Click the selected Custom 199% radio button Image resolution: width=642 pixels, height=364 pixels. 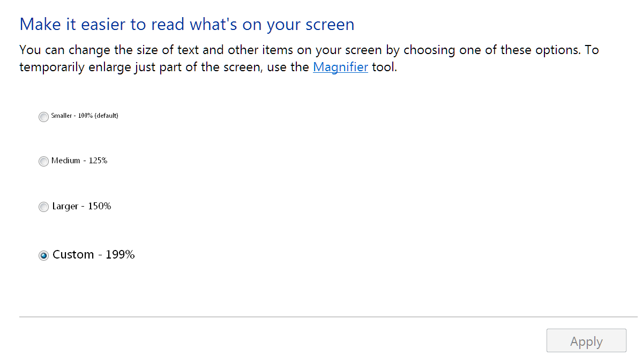point(43,256)
